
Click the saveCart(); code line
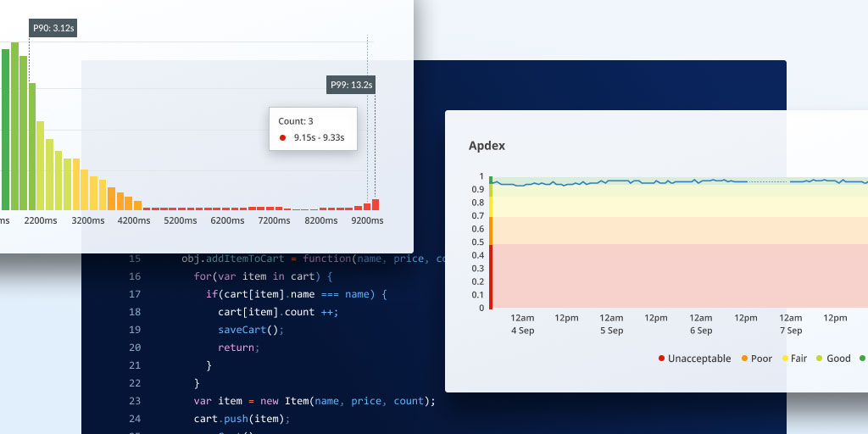pos(251,330)
